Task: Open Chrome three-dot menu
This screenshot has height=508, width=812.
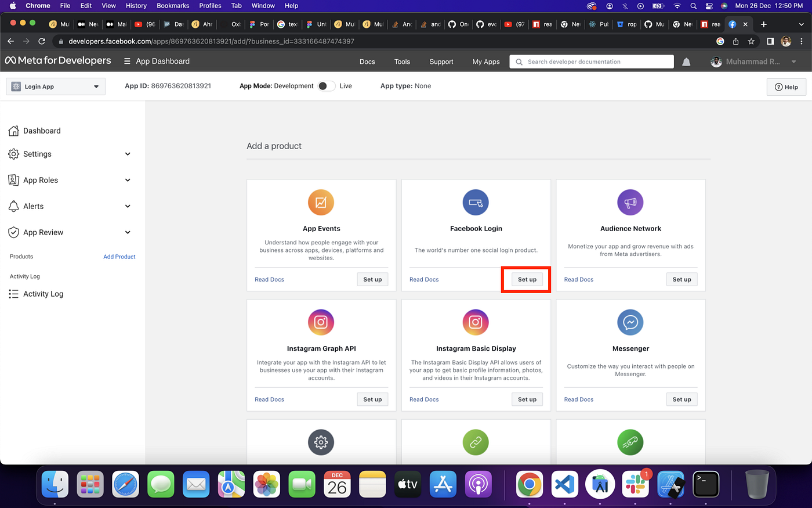Action: pyautogui.click(x=802, y=41)
